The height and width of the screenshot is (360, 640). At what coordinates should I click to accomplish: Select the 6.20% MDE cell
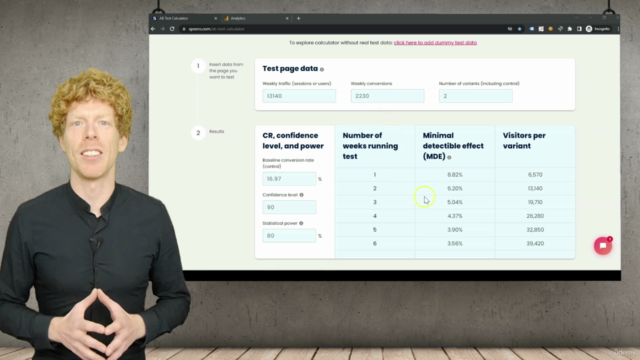click(x=455, y=189)
